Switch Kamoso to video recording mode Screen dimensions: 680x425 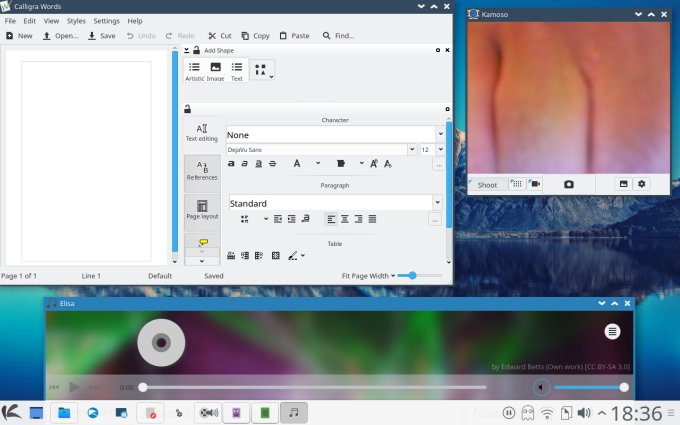(534, 184)
